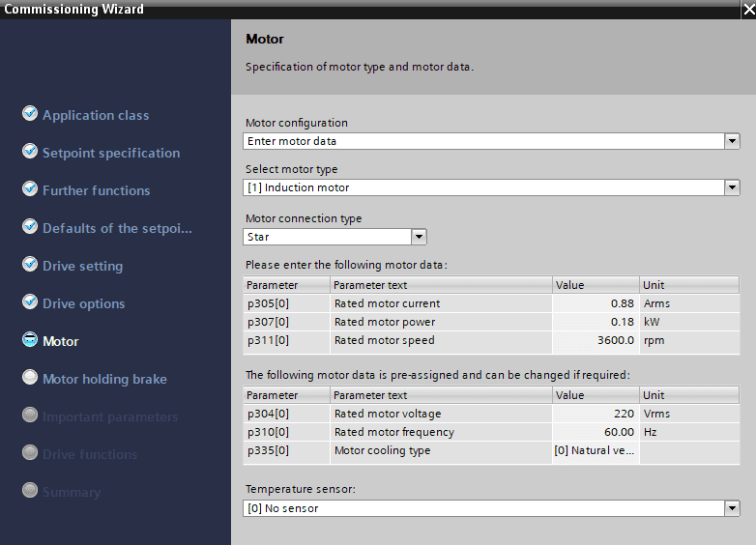This screenshot has height=545, width=756.
Task: Jump to the Drive setting step
Action: (x=82, y=266)
